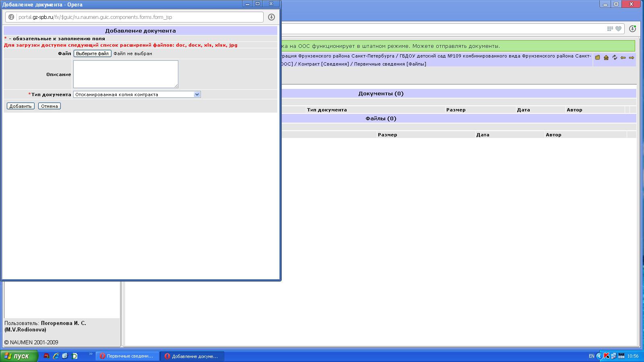This screenshot has width=644, height=362.
Task: Go to portal home via house icon
Action: [606, 58]
